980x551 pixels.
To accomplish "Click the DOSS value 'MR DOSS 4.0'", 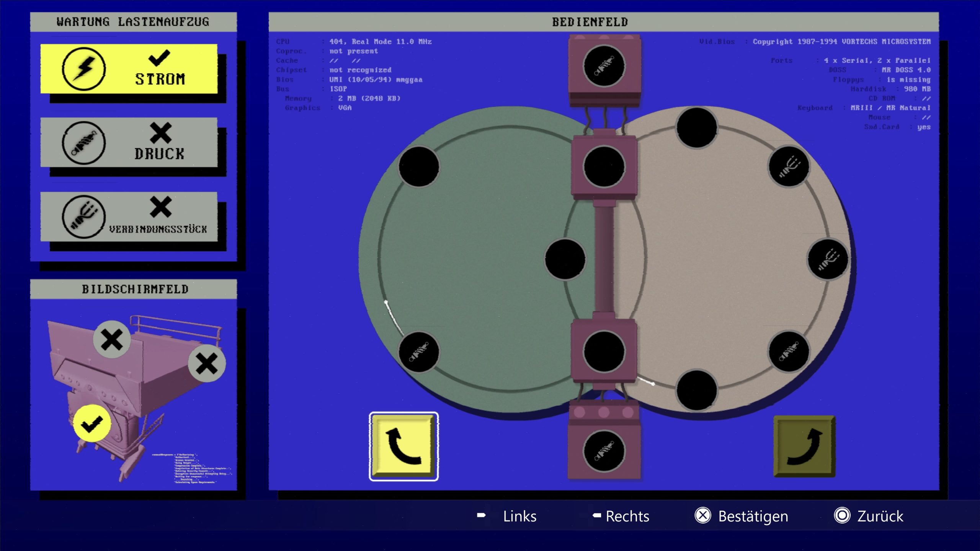I will [x=906, y=70].
